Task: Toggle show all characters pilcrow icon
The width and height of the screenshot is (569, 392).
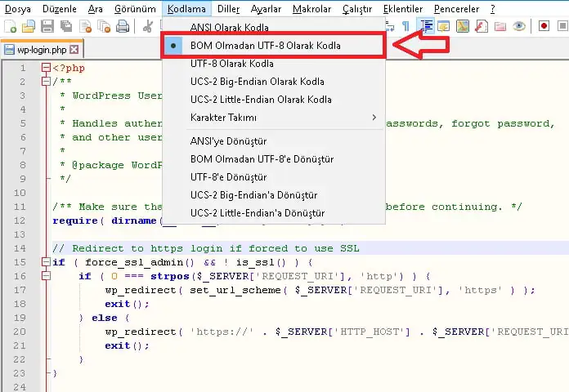Action: (405, 27)
